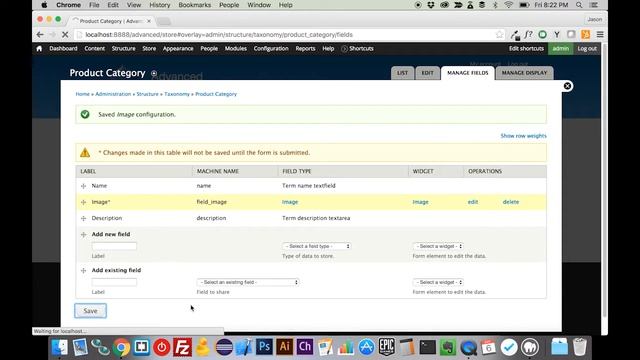
Task: Click the drag handle for the Image row
Action: [x=84, y=202]
